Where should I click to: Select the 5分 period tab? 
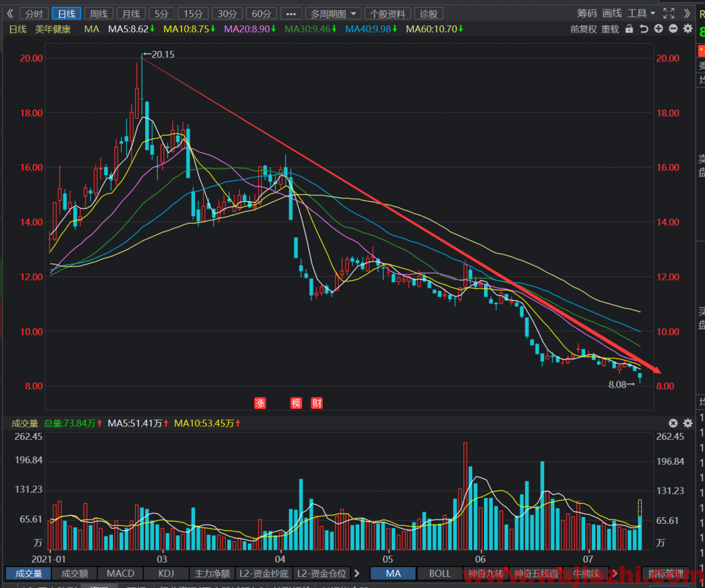(x=161, y=14)
